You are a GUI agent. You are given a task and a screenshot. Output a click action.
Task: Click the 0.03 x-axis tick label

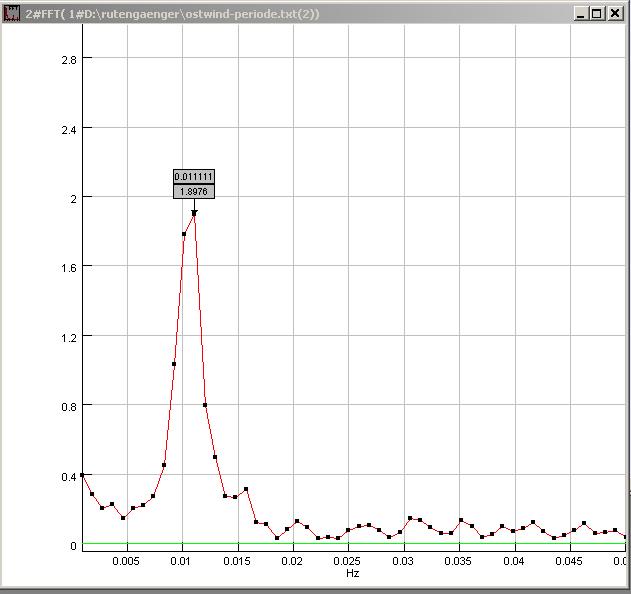coord(403,561)
